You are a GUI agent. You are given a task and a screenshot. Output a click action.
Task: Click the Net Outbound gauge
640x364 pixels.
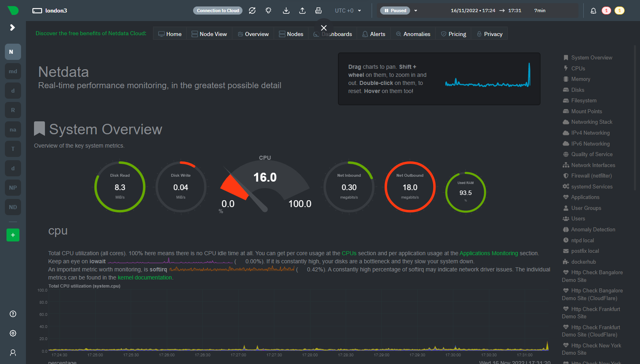click(x=410, y=187)
